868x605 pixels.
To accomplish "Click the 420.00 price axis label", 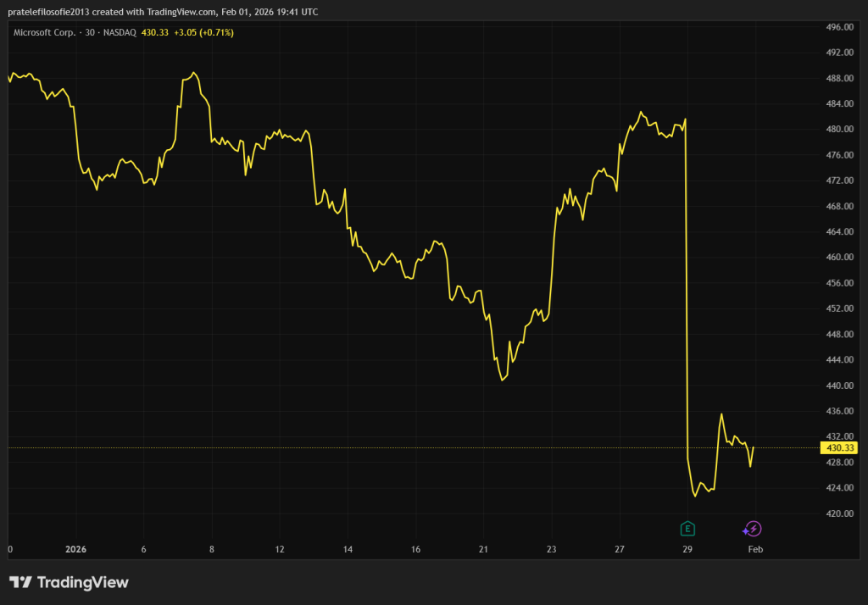I will 839,513.
